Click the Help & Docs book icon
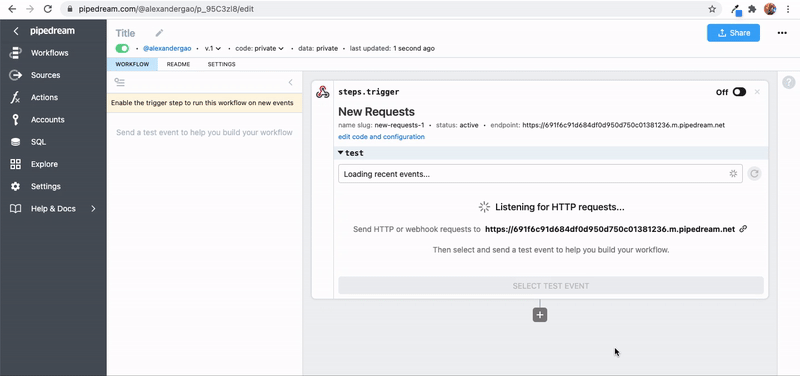The image size is (800, 376). coord(16,209)
